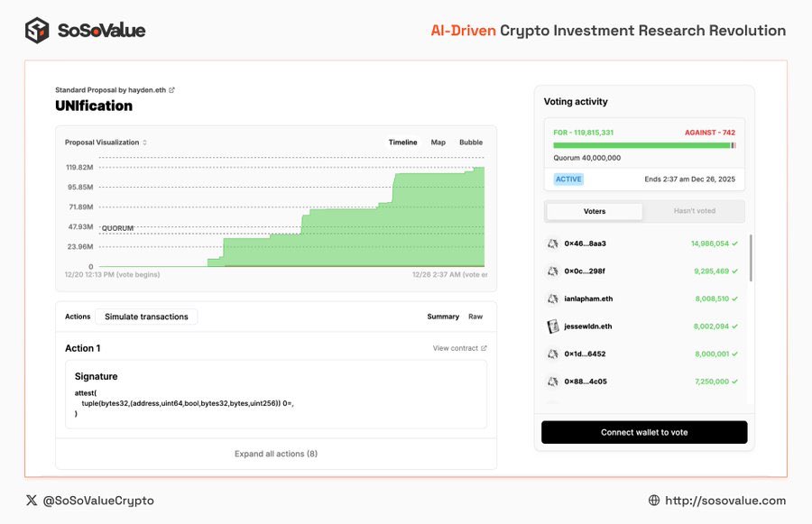The image size is (812, 524).
Task: Click the Actions label beside Simulate transactions
Action: click(78, 317)
